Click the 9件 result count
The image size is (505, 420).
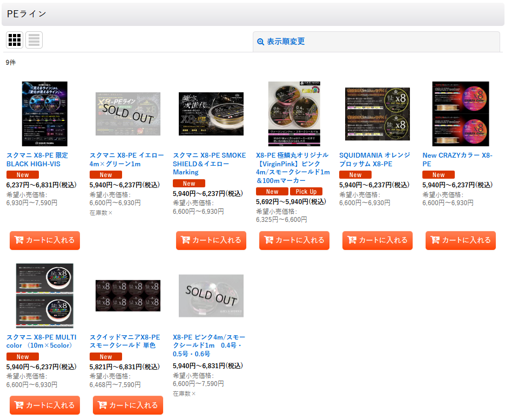(11, 63)
